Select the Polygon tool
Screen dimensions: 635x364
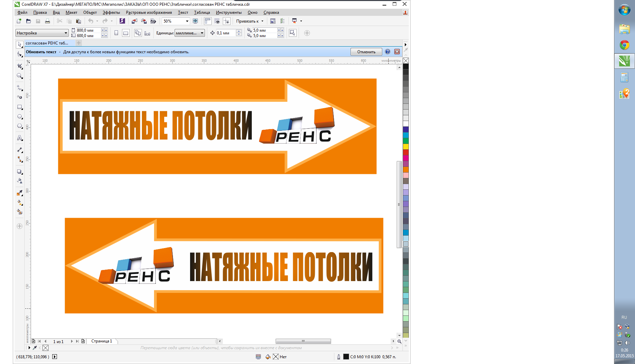[20, 126]
